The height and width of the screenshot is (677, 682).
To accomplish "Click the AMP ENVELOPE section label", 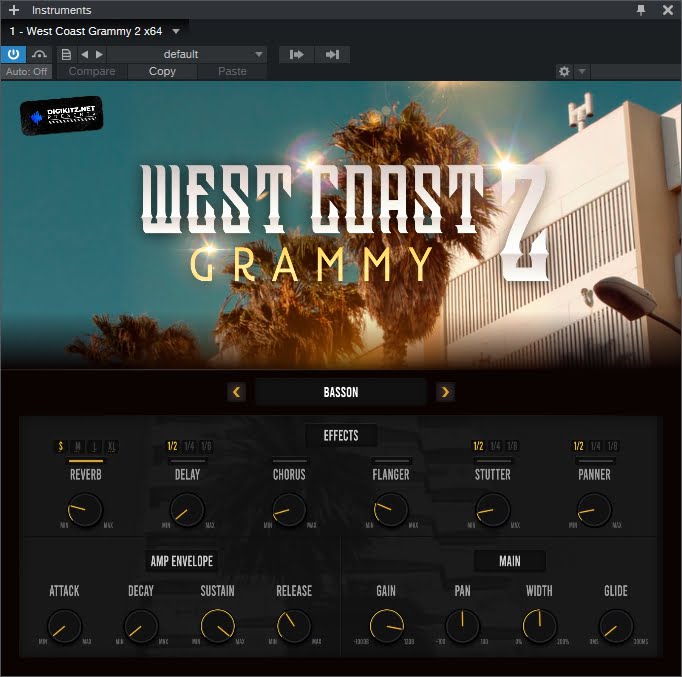I will click(182, 561).
